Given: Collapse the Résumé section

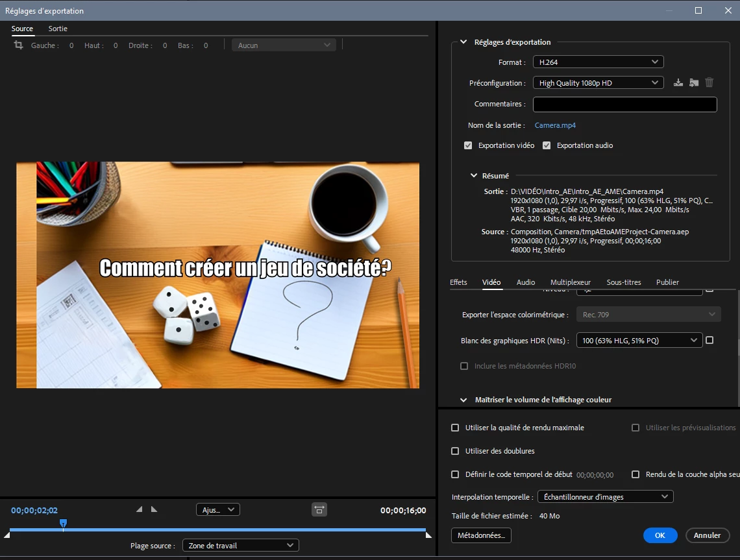Looking at the screenshot, I should [473, 175].
